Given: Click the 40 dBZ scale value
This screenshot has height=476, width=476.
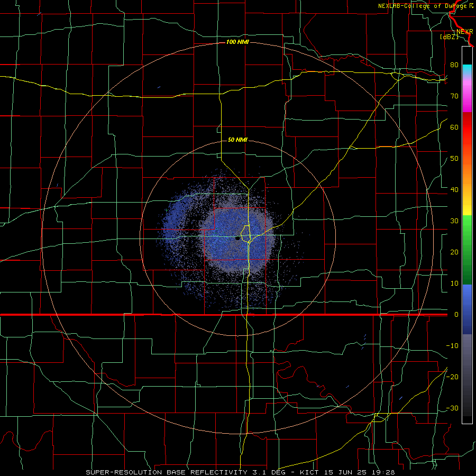Looking at the screenshot, I should pos(454,190).
